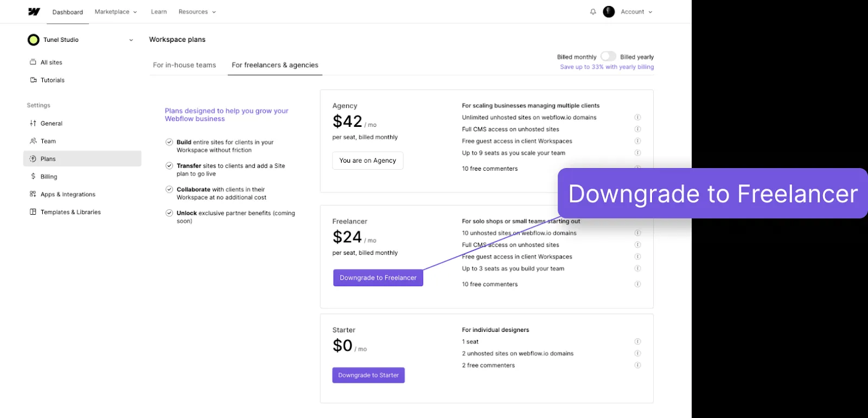This screenshot has width=868, height=418.
Task: Click the Tutorials icon in sidebar
Action: 33,80
